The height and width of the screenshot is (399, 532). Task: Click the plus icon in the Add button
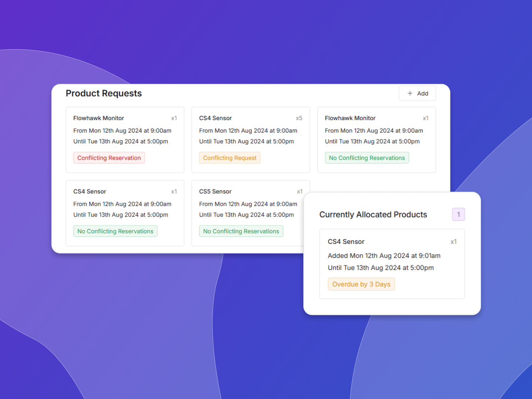pyautogui.click(x=410, y=93)
